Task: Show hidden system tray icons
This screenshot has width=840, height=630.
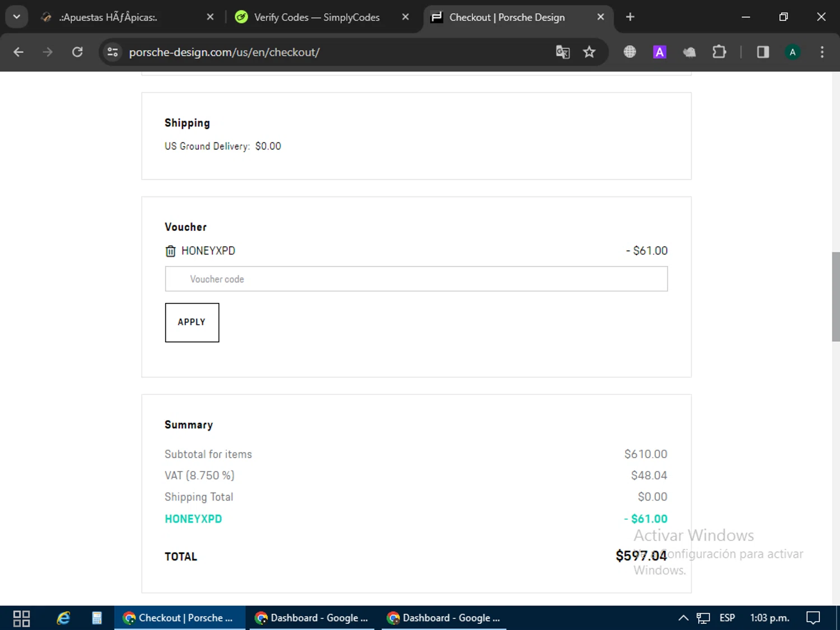Action: pos(683,618)
